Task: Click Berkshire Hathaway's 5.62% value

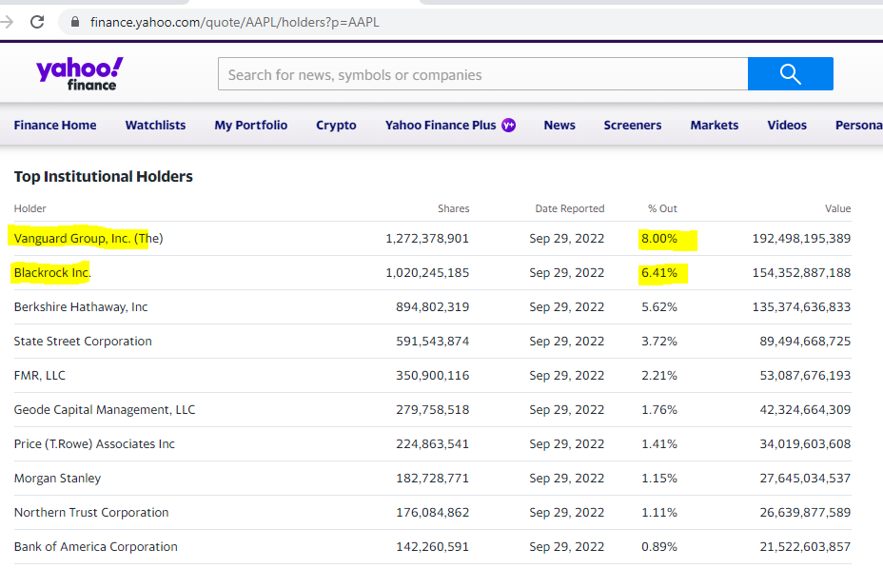Action: [659, 307]
